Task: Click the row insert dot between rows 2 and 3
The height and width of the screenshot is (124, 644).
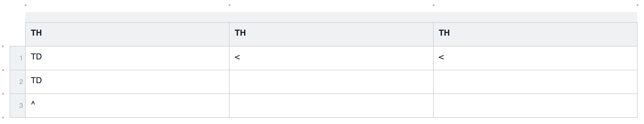Action: pos(3,94)
